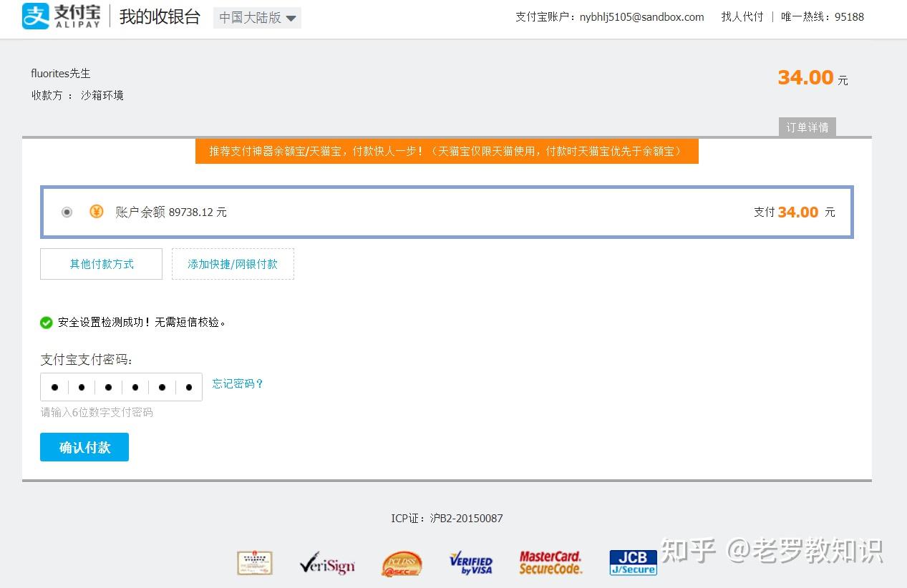907x588 pixels.
Task: Click the orange 余额宝/天猫宝 promotion banner
Action: (x=447, y=151)
